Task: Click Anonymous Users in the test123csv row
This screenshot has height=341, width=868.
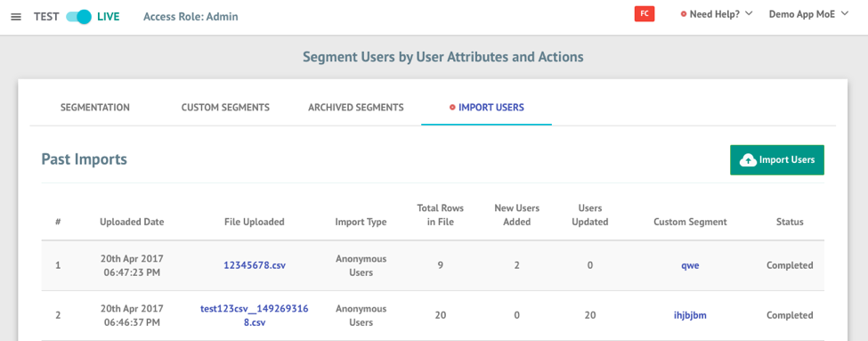Action: tap(361, 315)
